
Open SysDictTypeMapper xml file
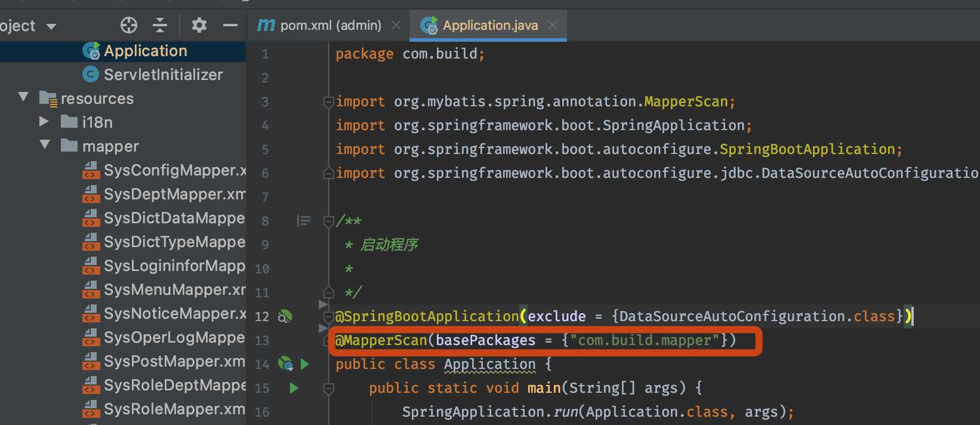coord(174,242)
